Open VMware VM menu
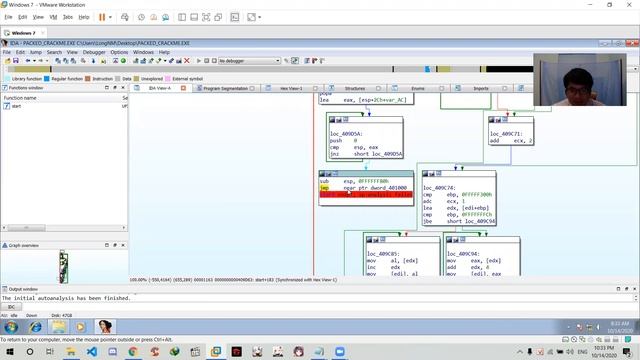This screenshot has width=640, height=360. point(53,17)
